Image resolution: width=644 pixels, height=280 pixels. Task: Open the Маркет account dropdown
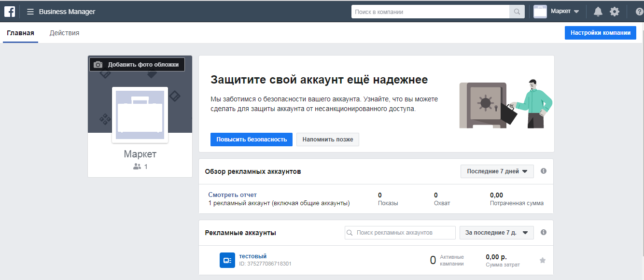click(x=565, y=11)
